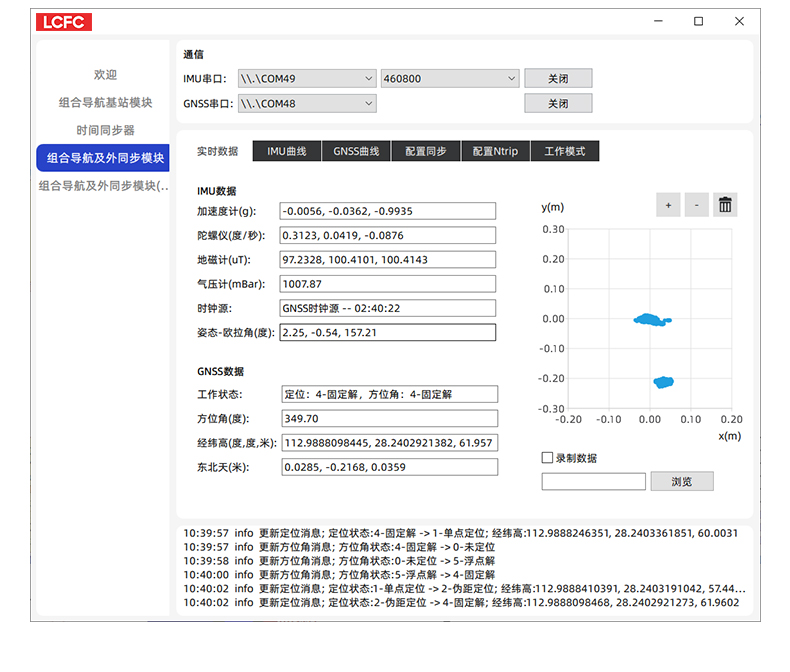790x672 pixels.
Task: Go to the 配置Ntrip tab
Action: pyautogui.click(x=495, y=152)
